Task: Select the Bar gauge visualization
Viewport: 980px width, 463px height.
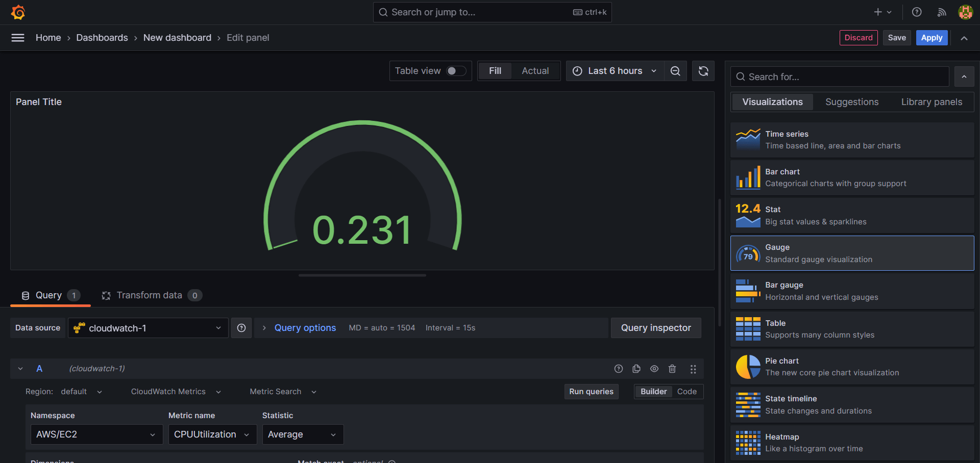Action: 851,291
